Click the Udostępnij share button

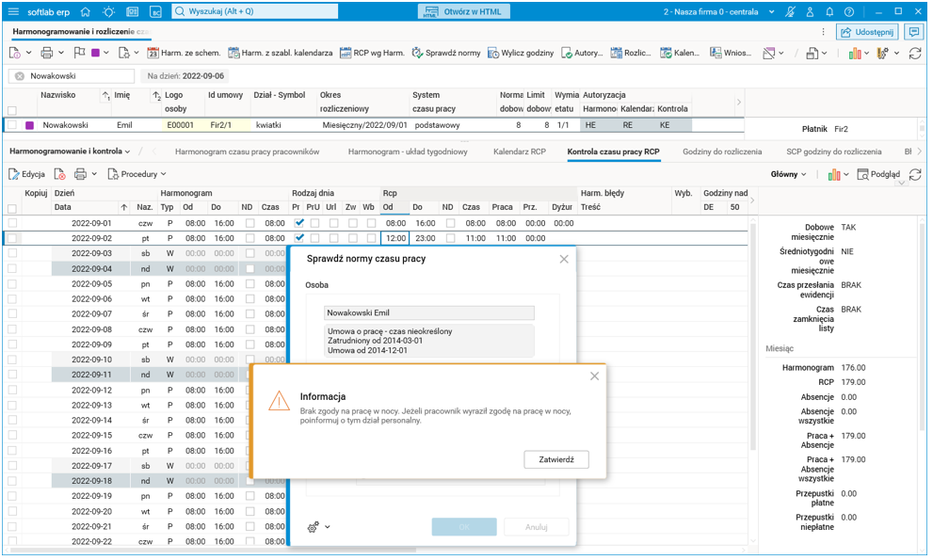[868, 32]
